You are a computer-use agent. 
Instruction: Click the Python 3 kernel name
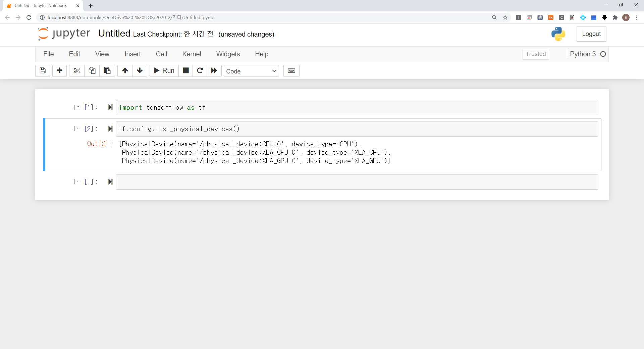pyautogui.click(x=583, y=54)
